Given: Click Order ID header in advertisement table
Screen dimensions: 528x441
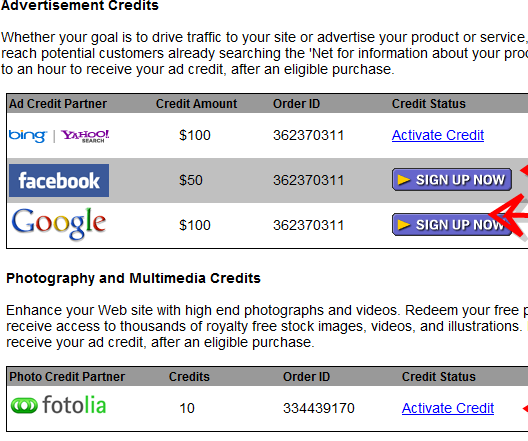Looking at the screenshot, I should pos(296,104).
